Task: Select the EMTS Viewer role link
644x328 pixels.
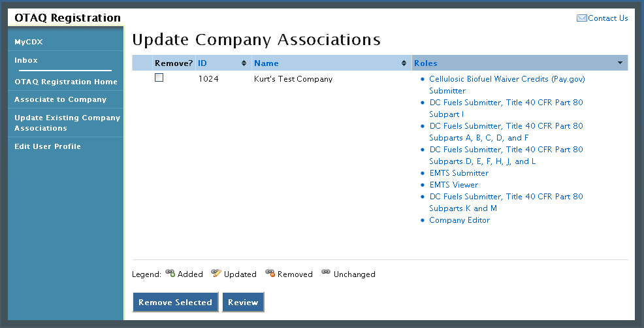Action: pos(453,185)
